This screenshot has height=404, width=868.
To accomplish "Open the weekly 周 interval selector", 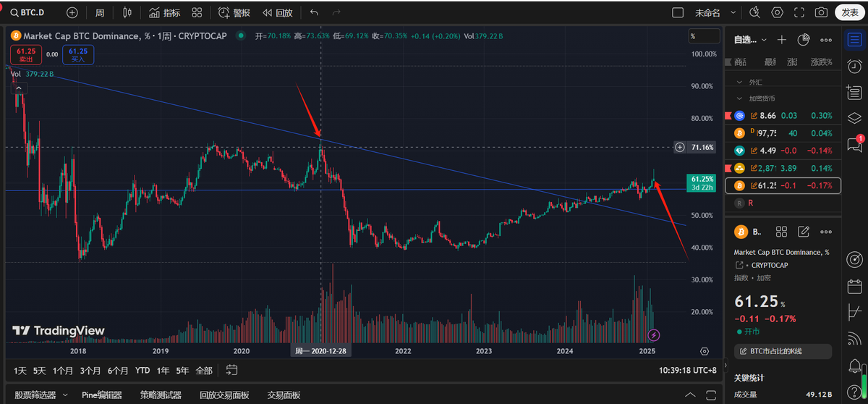I will pyautogui.click(x=99, y=12).
